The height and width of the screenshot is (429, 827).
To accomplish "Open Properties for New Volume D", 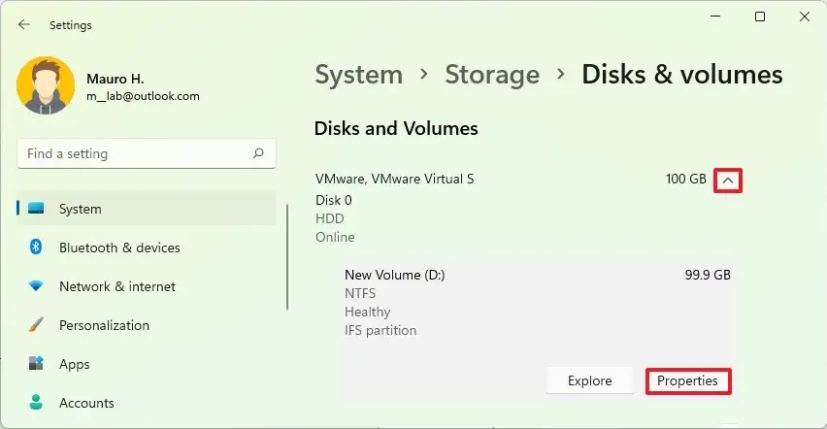I will [x=688, y=381].
